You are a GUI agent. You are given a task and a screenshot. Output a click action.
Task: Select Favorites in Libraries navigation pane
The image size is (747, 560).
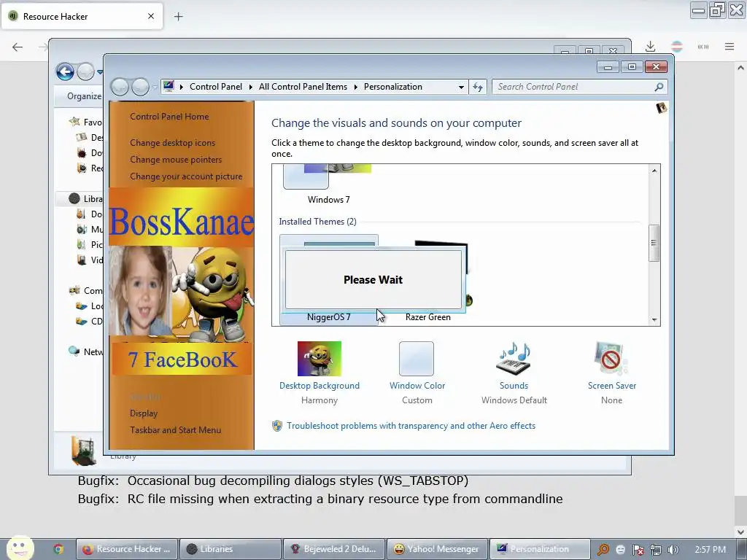pyautogui.click(x=86, y=122)
